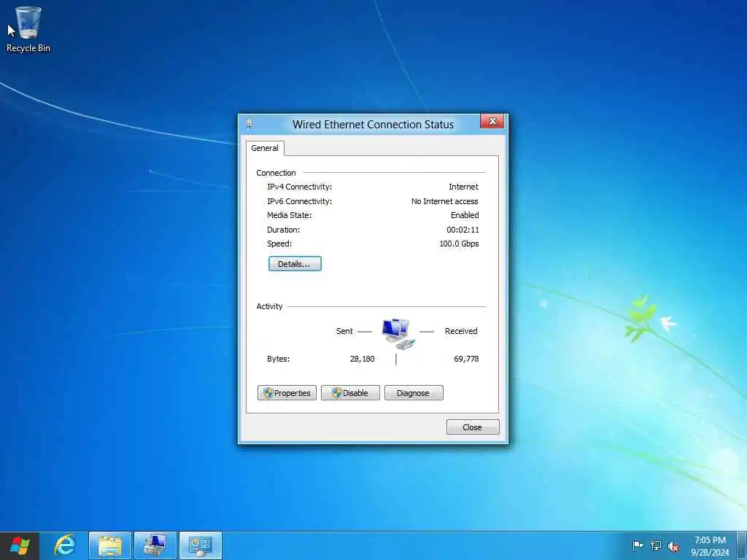Open the Recycle Bin desktop icon
This screenshot has width=747, height=560.
pyautogui.click(x=28, y=29)
